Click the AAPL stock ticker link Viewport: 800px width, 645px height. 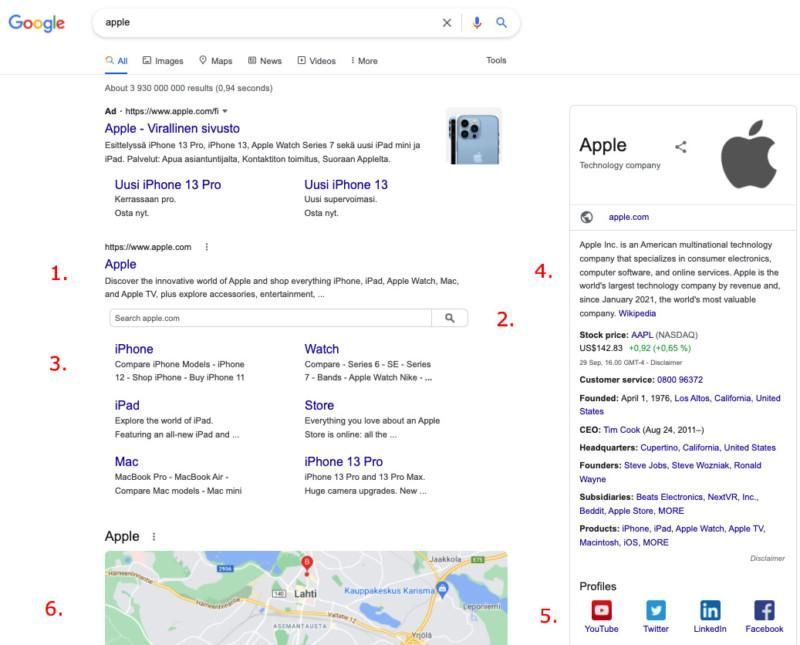(x=642, y=335)
